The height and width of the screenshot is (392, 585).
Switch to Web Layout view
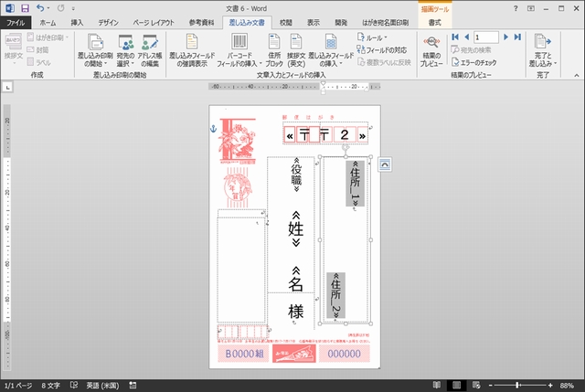[476, 386]
